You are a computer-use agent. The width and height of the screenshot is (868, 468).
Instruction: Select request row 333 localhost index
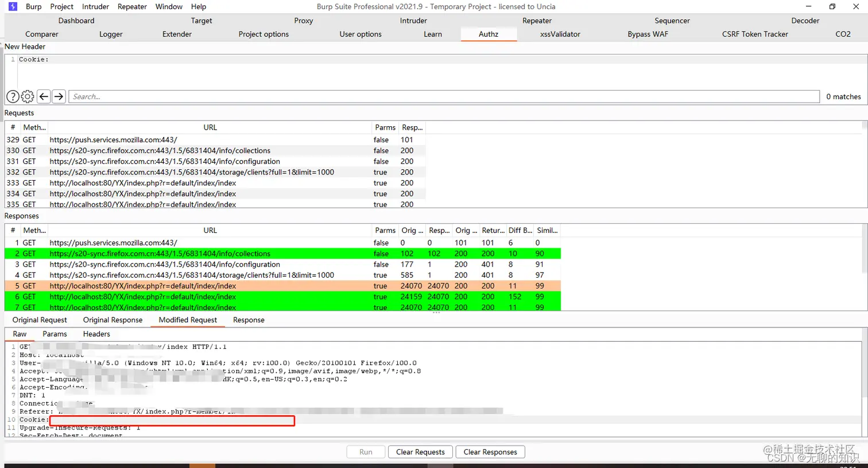[215, 183]
